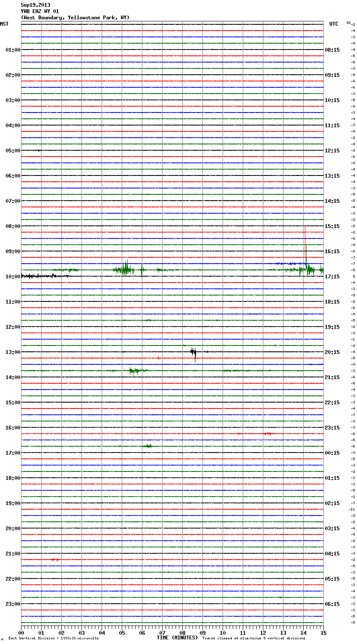The image size is (357, 644).
Task: Click the UTC timezone label
Action: [x=333, y=24]
